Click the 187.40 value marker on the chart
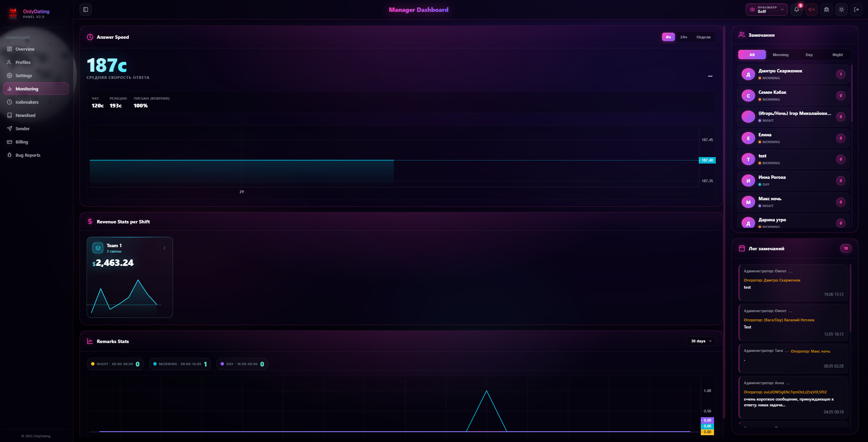The image size is (868, 442). [x=707, y=160]
